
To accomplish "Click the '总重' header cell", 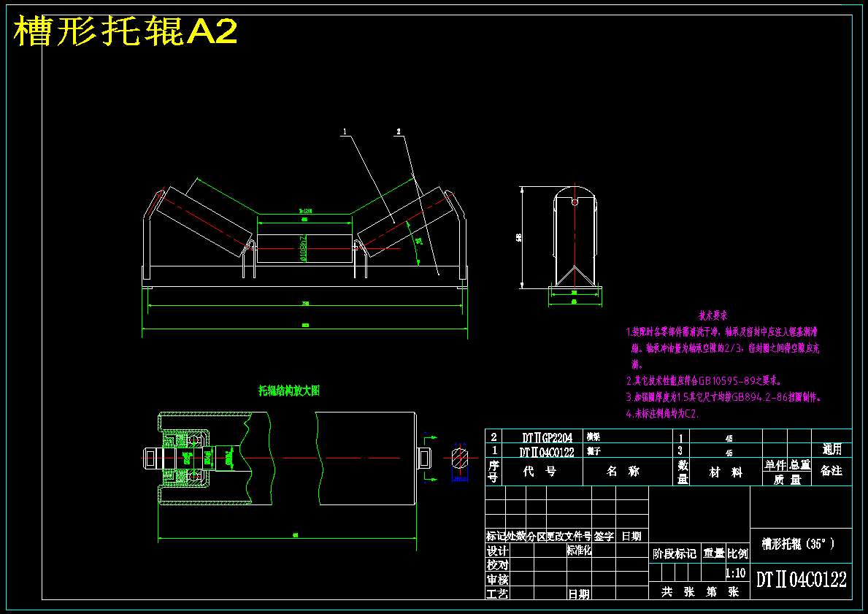I will tap(800, 465).
